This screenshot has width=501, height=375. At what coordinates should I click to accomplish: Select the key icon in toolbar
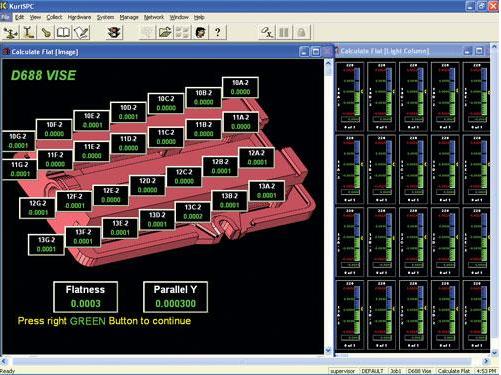tap(46, 32)
